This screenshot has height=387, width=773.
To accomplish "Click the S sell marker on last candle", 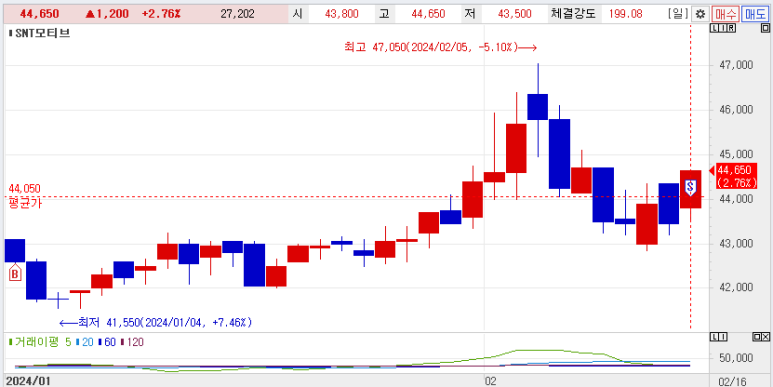I will pos(690,187).
